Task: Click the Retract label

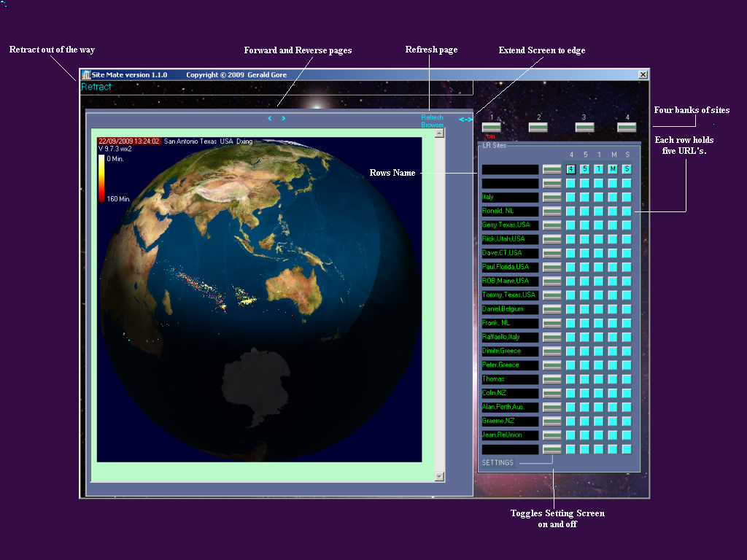Action: [96, 87]
